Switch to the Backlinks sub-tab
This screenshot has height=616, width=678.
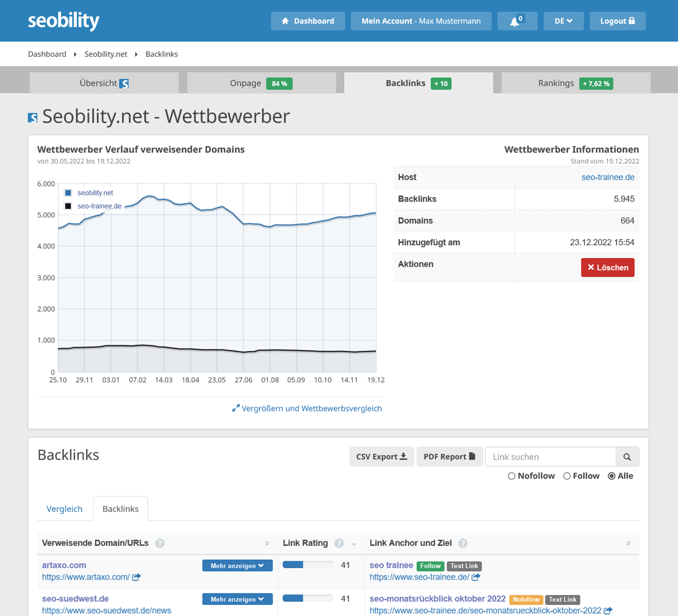point(121,509)
